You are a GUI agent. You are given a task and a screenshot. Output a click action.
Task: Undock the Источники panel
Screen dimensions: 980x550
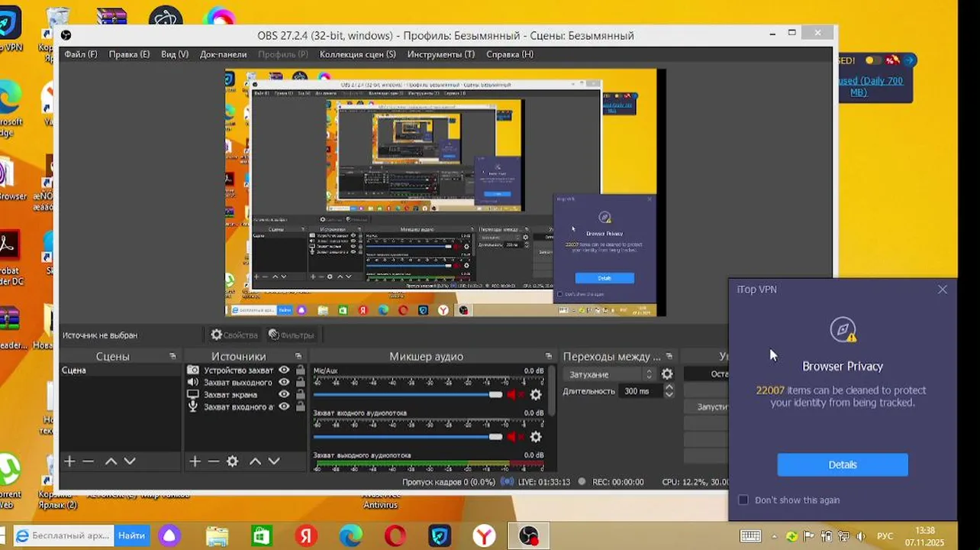298,357
